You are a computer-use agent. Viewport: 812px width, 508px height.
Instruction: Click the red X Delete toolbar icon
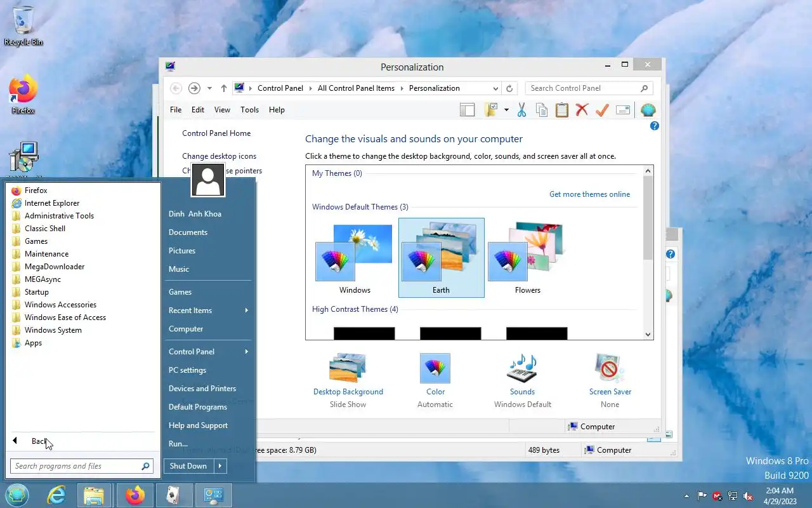click(x=582, y=110)
